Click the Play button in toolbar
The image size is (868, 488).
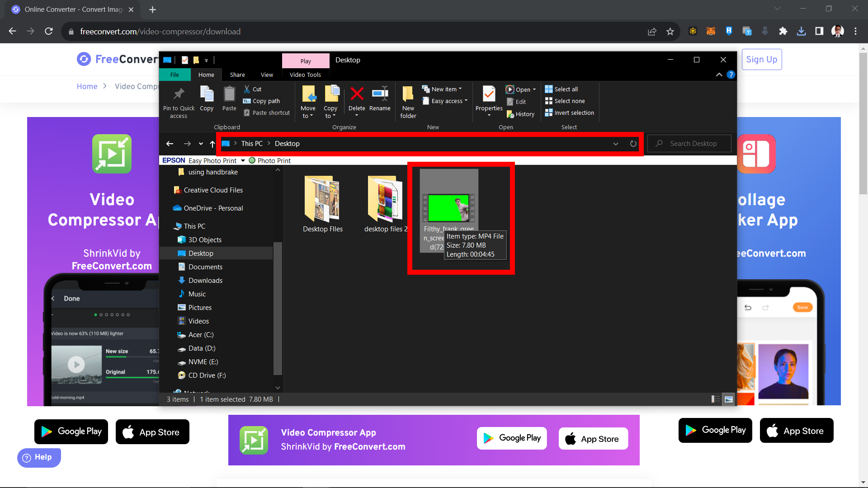(306, 60)
